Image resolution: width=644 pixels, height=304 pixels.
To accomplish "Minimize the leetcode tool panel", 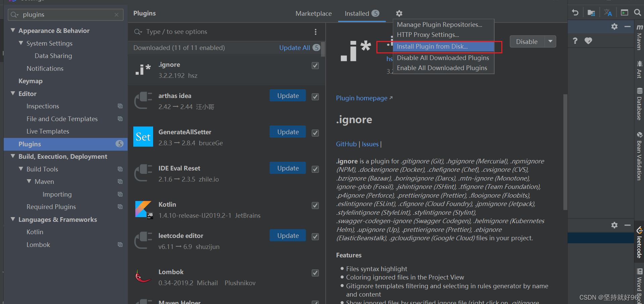I will click(x=627, y=225).
